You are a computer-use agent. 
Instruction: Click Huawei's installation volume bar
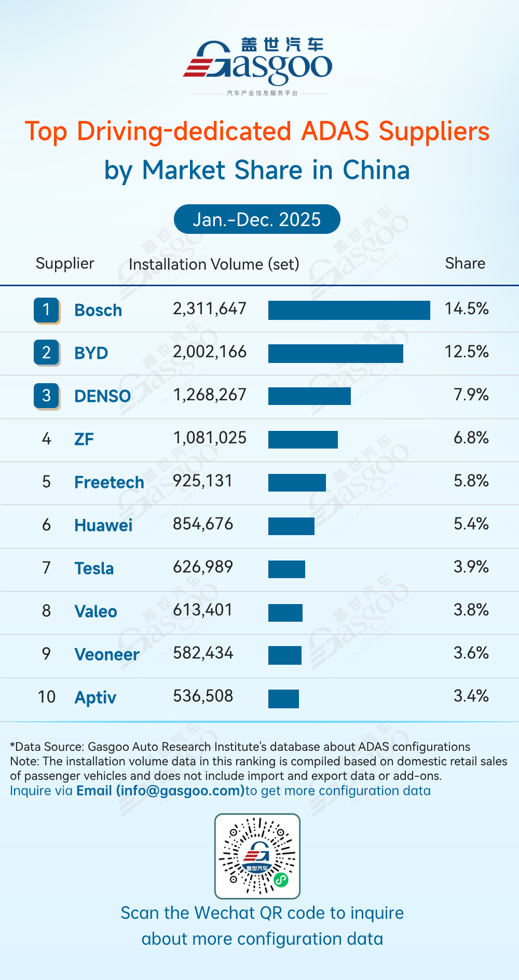click(291, 526)
